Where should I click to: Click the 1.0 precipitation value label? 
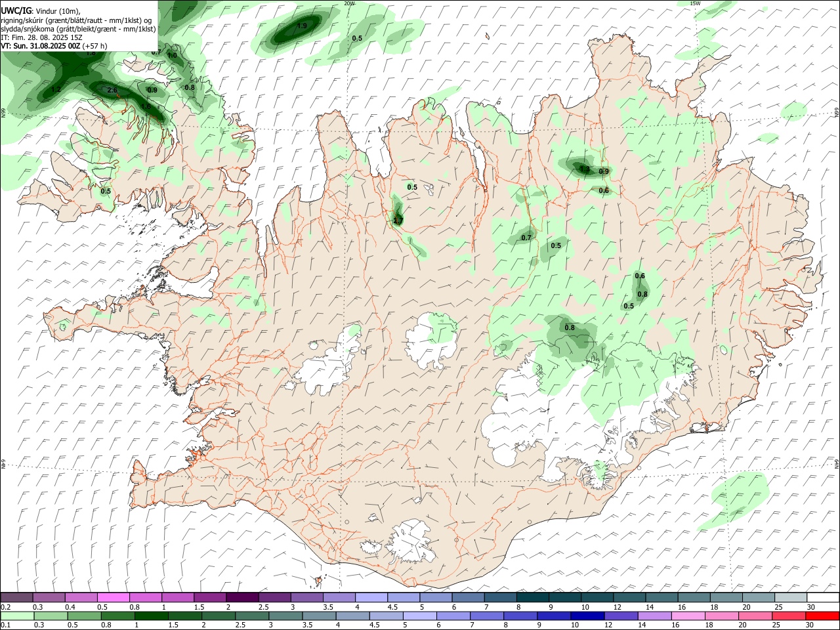click(172, 56)
